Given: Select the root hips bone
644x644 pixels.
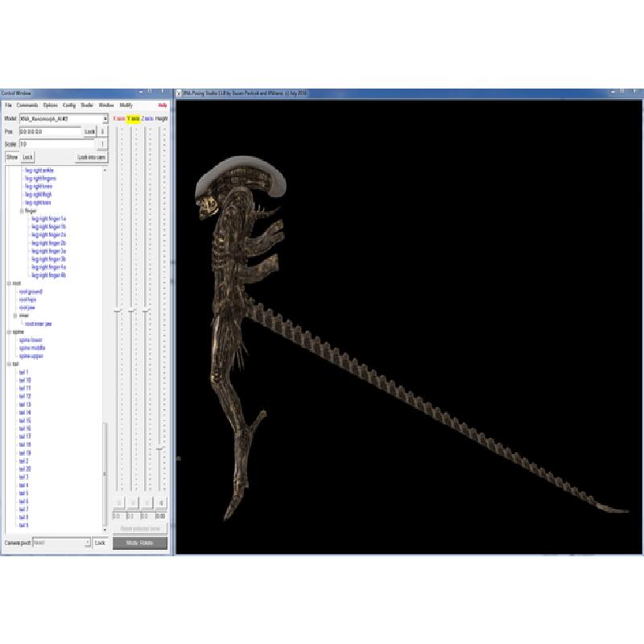Looking at the screenshot, I should pyautogui.click(x=27, y=299).
